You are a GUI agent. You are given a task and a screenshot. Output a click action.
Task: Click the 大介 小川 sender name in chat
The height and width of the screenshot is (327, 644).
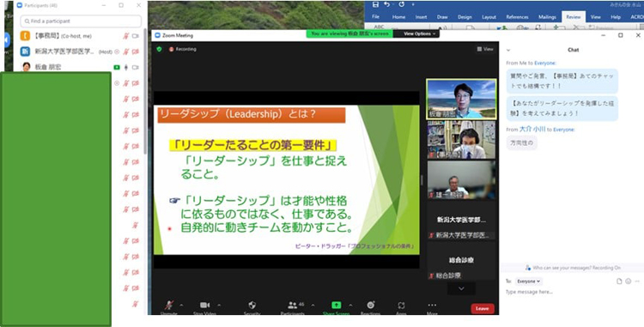(532, 130)
